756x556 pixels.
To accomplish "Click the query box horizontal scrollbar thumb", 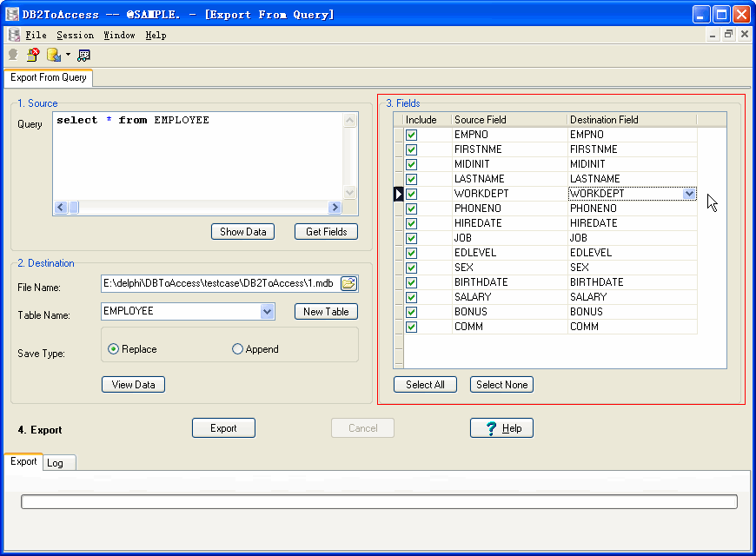I will click(74, 208).
